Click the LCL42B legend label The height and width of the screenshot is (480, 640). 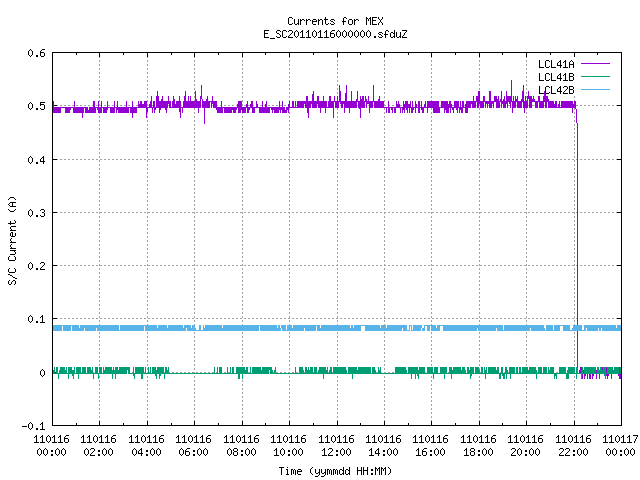coord(556,90)
